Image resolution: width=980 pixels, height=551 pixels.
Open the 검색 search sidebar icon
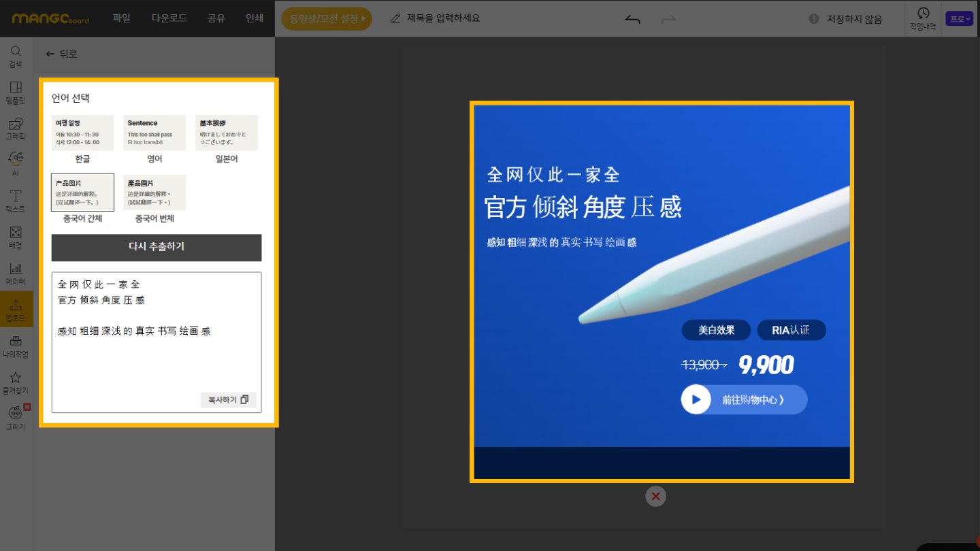click(16, 57)
